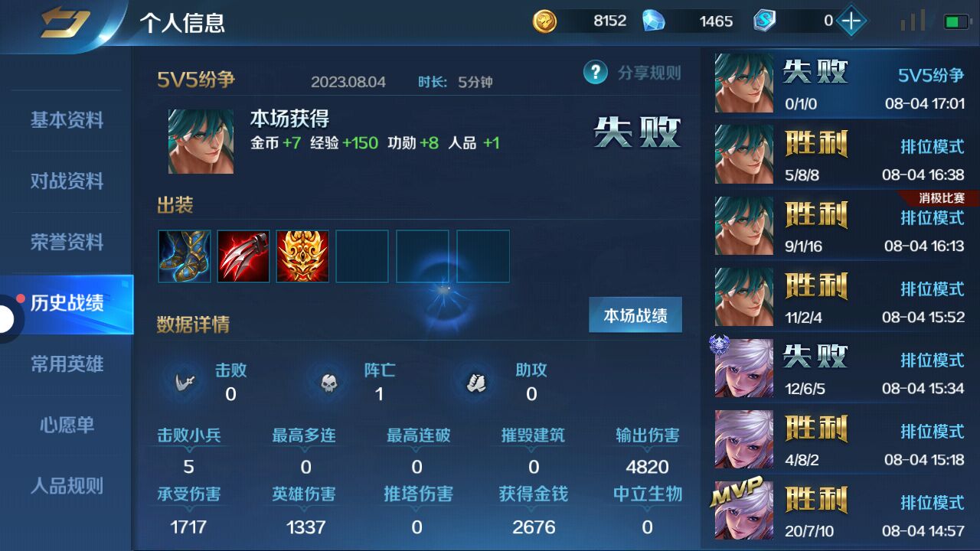Open the 荣誉资料 tab
Viewport: 980px width, 551px height.
coord(67,242)
